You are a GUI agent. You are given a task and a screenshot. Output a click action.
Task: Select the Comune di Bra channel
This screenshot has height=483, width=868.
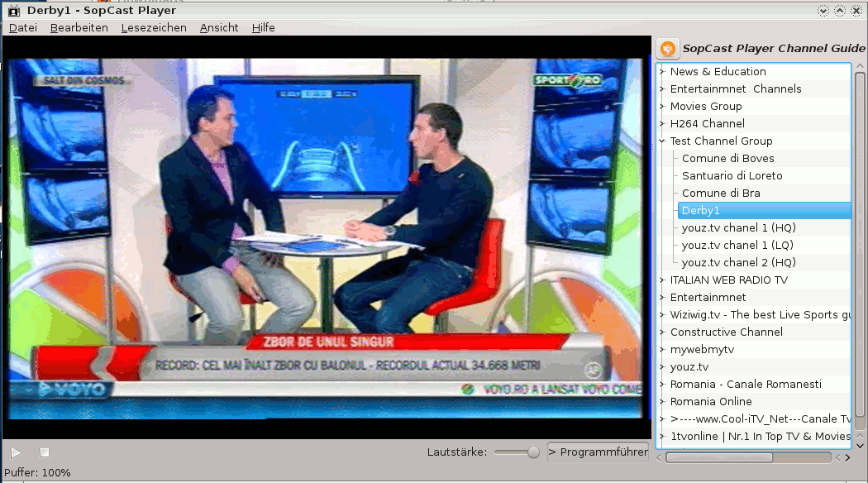[721, 193]
